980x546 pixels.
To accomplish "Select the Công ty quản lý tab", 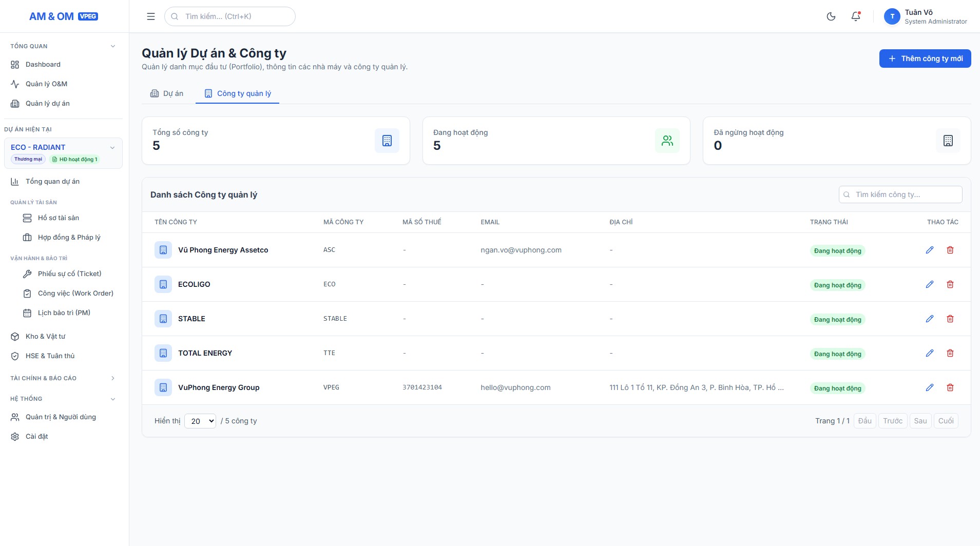I will click(237, 93).
